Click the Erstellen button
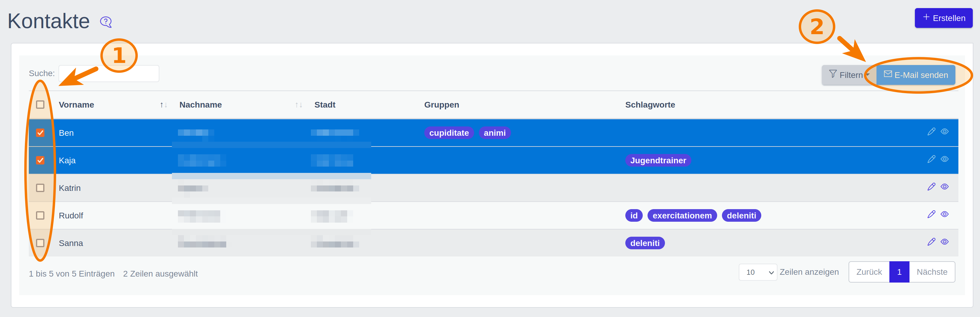Viewport: 980px width, 317px height. [943, 18]
